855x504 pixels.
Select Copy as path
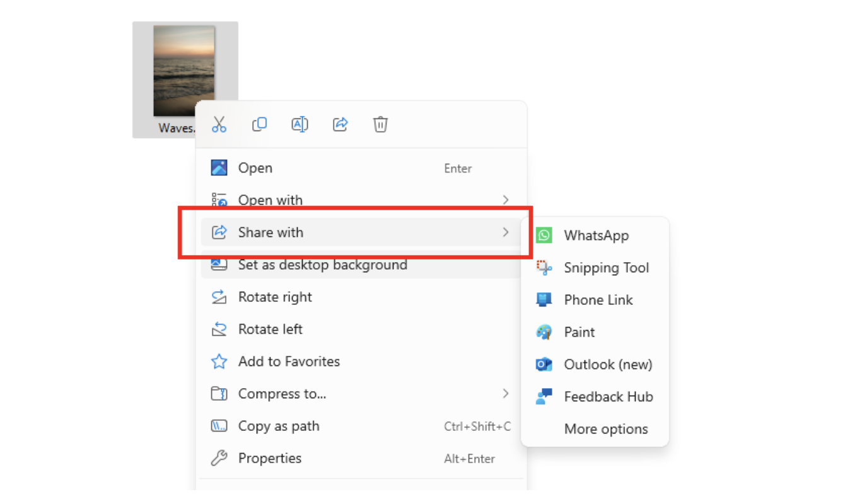pos(361,426)
